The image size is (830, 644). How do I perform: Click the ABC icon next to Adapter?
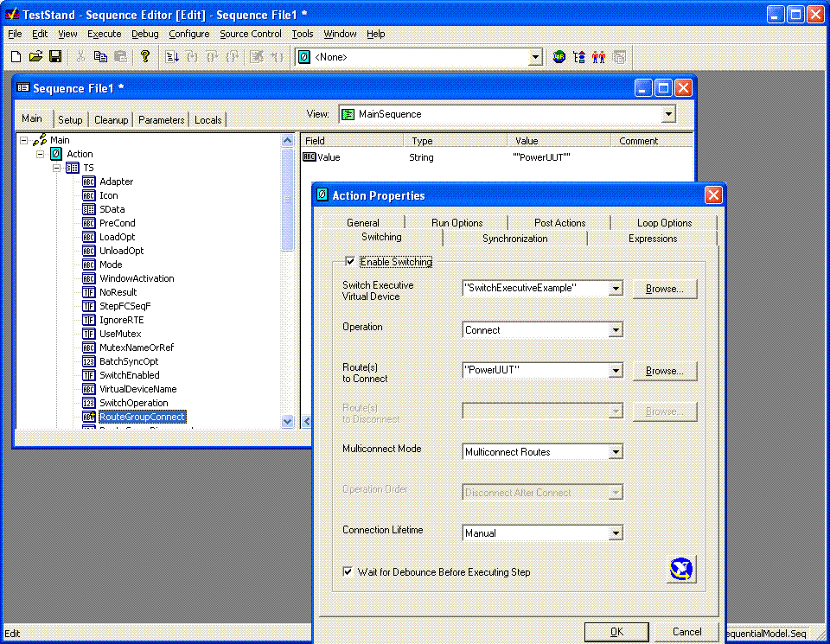[89, 182]
